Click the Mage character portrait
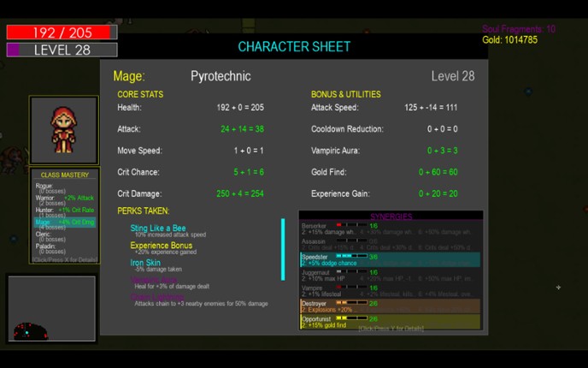The width and height of the screenshot is (588, 368). 64,130
